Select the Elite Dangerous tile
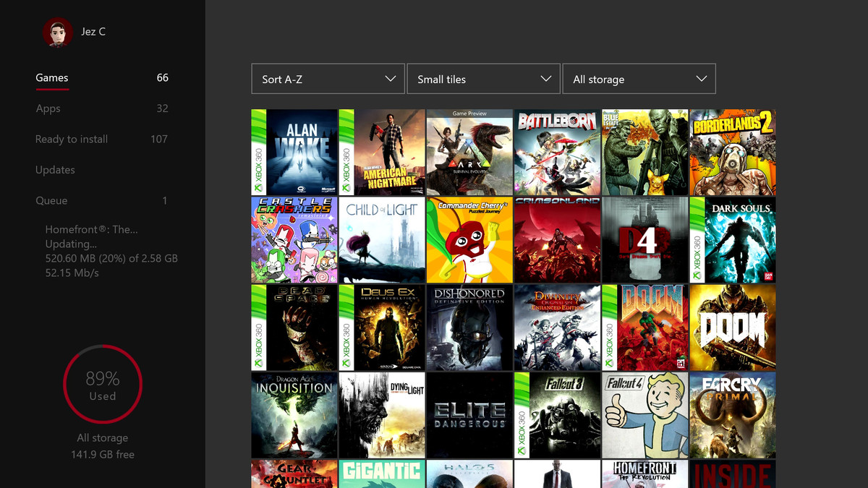This screenshot has height=488, width=868. click(x=469, y=415)
